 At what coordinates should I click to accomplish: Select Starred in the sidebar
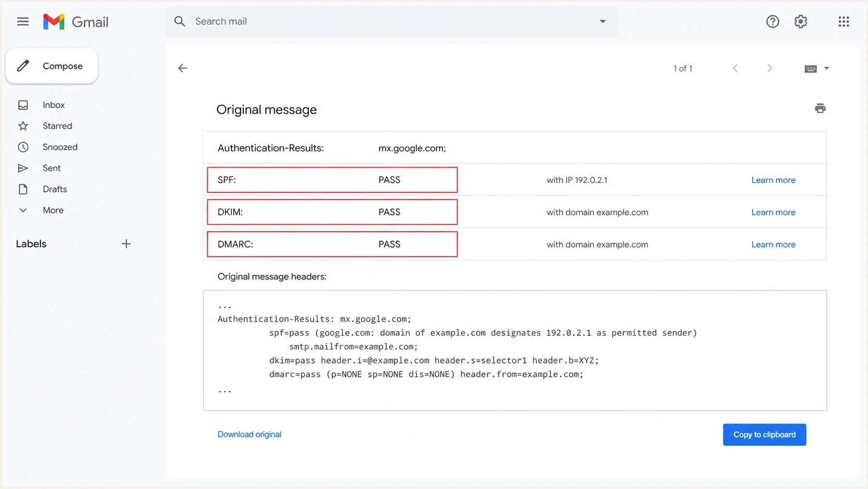(x=57, y=126)
